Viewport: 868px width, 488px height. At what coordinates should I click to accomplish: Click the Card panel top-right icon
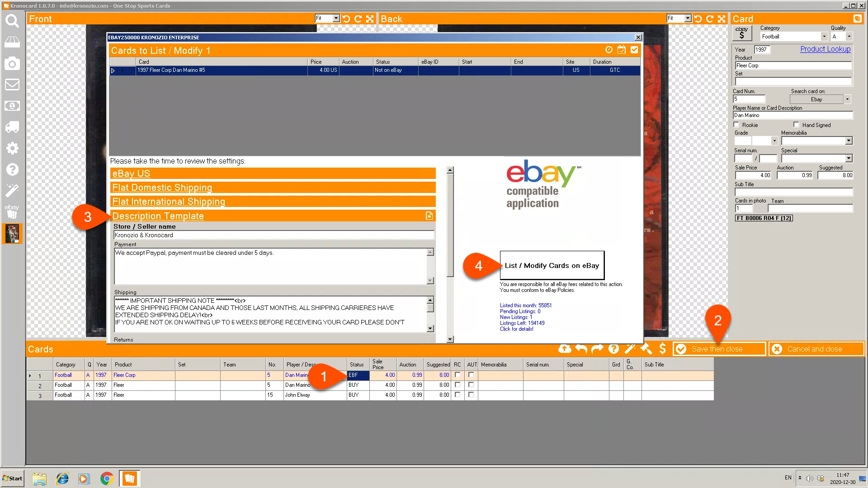point(857,19)
